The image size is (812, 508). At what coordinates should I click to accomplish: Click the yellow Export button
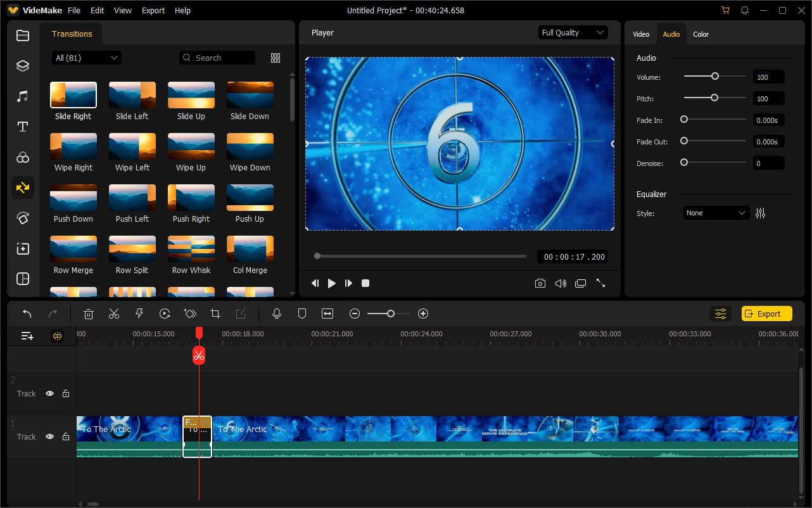tap(766, 313)
